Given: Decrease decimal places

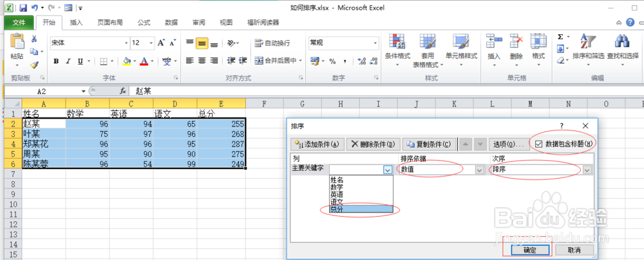Looking at the screenshot, I should (374, 61).
